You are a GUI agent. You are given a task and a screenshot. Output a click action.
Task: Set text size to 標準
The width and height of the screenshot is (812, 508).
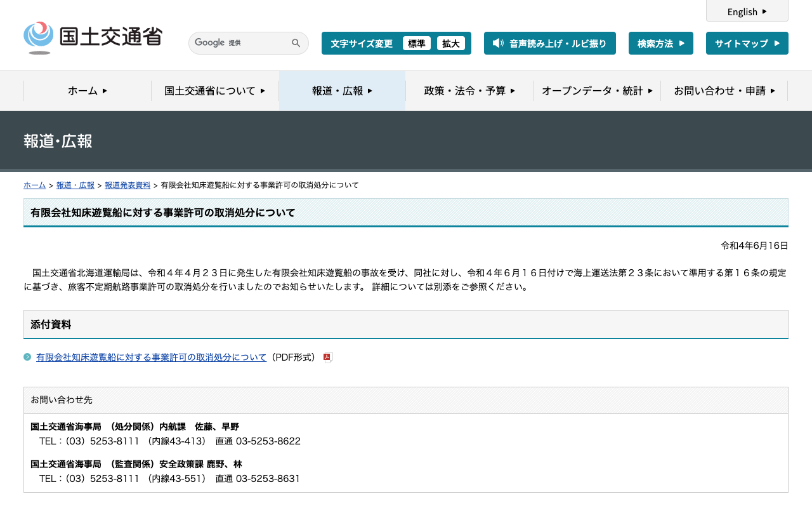(x=417, y=43)
